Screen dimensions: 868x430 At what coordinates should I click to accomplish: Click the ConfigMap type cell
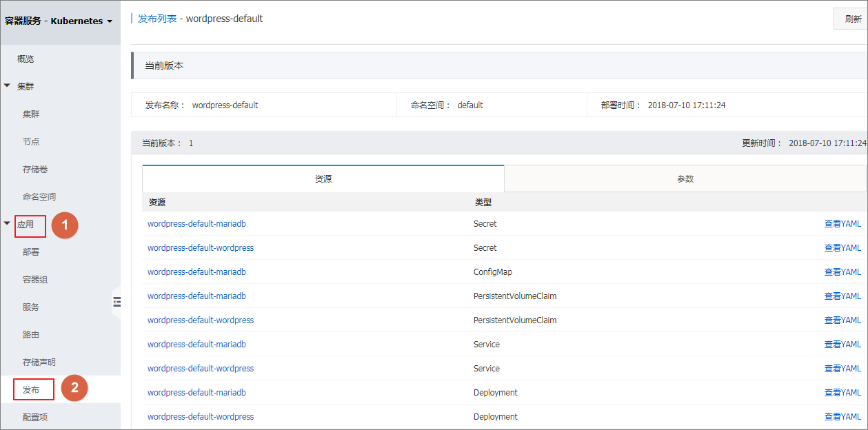pyautogui.click(x=493, y=272)
